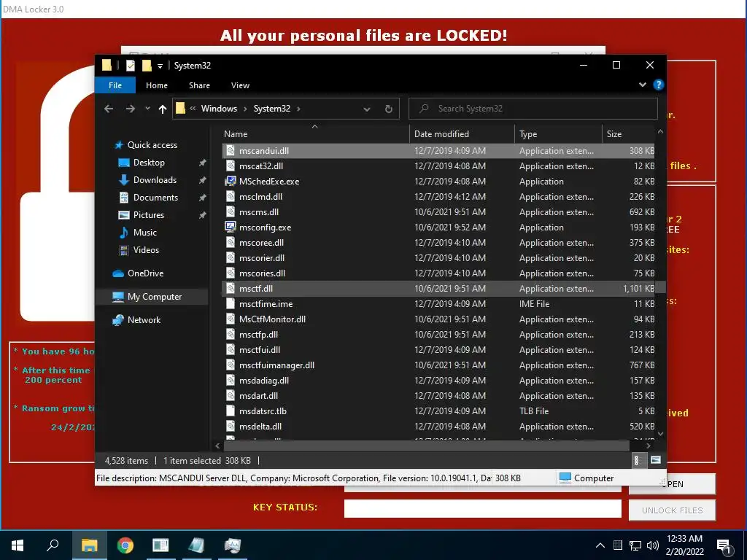The image size is (747, 560).
Task: Expand the chevron after System32 breadcrumb
Action: tap(298, 109)
